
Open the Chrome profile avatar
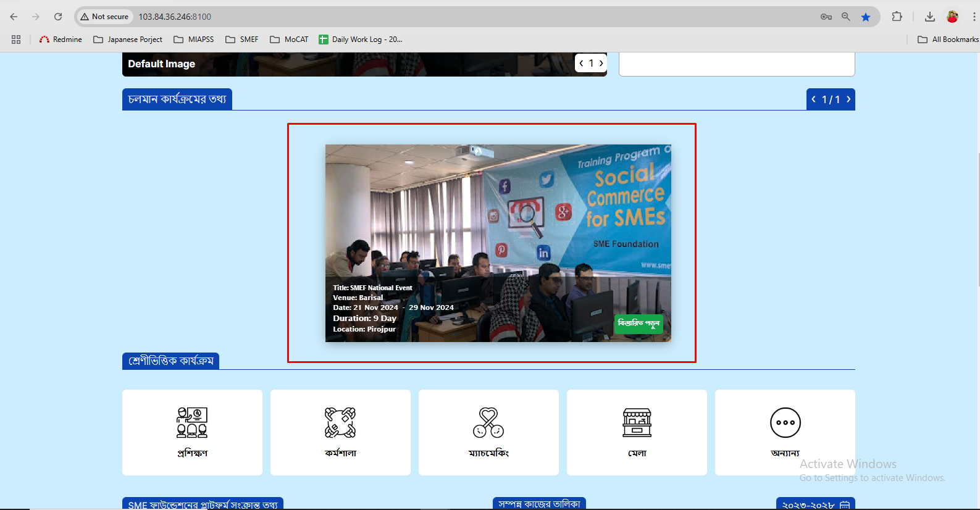pyautogui.click(x=952, y=17)
